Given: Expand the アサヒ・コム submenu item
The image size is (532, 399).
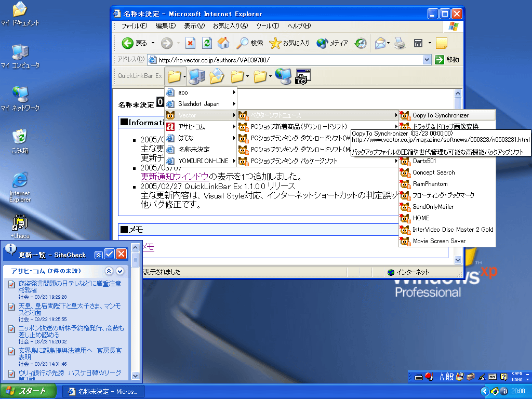Looking at the screenshot, I should (201, 127).
